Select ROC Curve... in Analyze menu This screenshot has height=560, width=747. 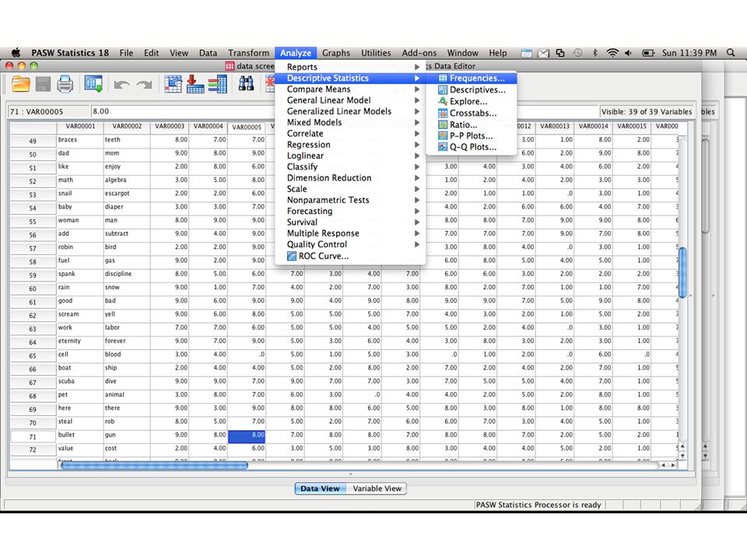pos(350,256)
